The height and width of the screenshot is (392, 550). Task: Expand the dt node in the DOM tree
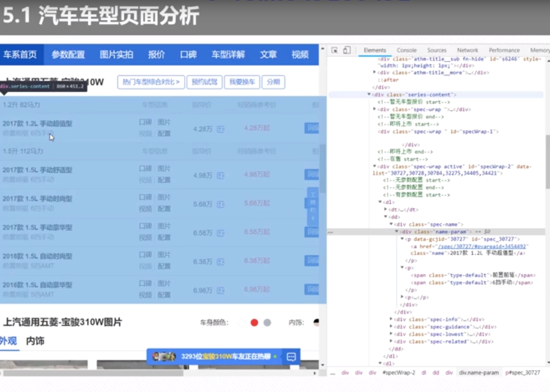[x=386, y=210]
